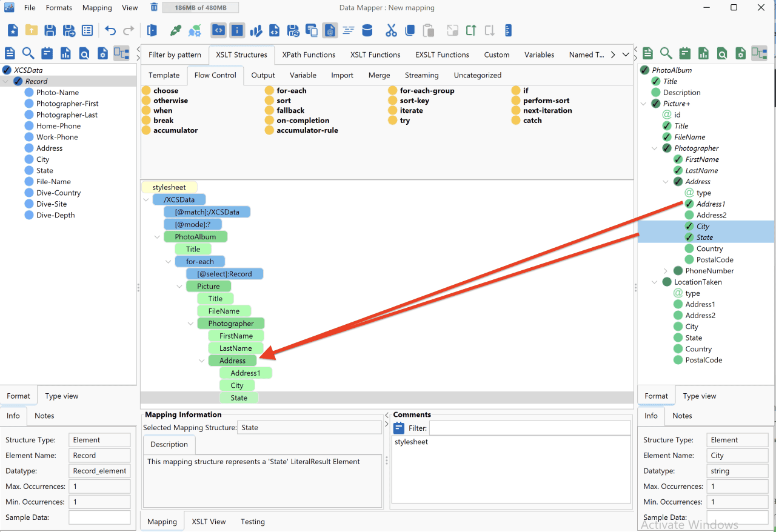This screenshot has width=776, height=532.
Task: Open the Testing tab
Action: pyautogui.click(x=253, y=522)
